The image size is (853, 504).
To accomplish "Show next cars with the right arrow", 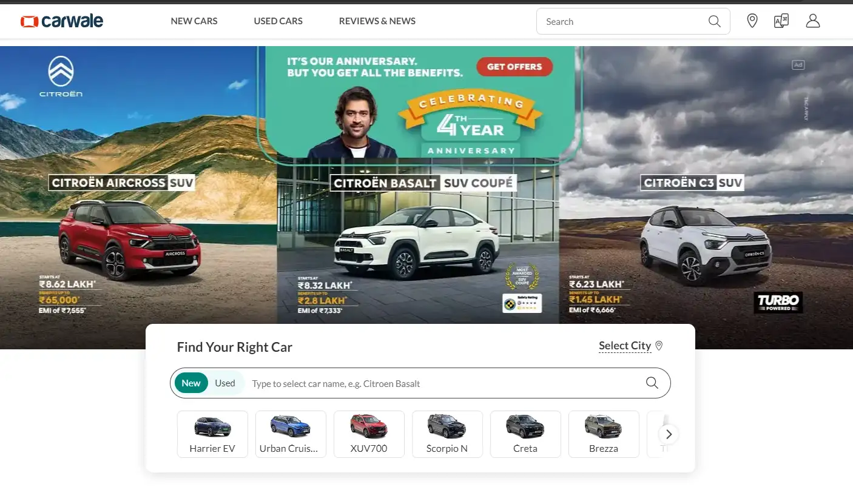I will [x=669, y=434].
